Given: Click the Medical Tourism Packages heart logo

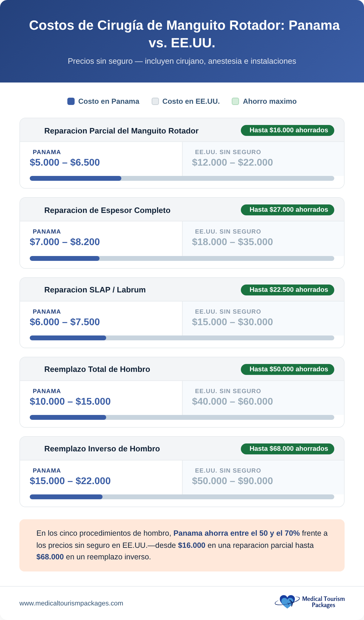Looking at the screenshot, I should tap(287, 601).
